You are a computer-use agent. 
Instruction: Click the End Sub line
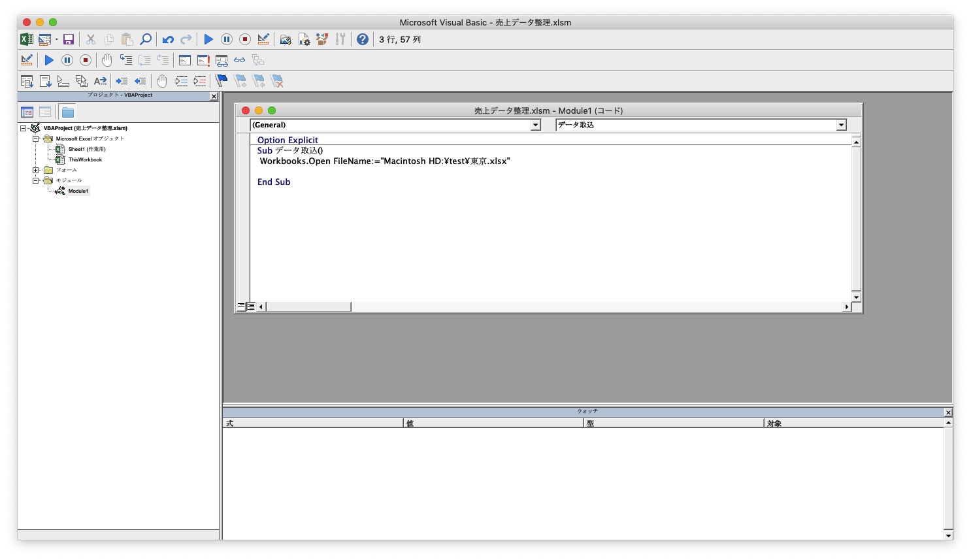pyautogui.click(x=274, y=182)
